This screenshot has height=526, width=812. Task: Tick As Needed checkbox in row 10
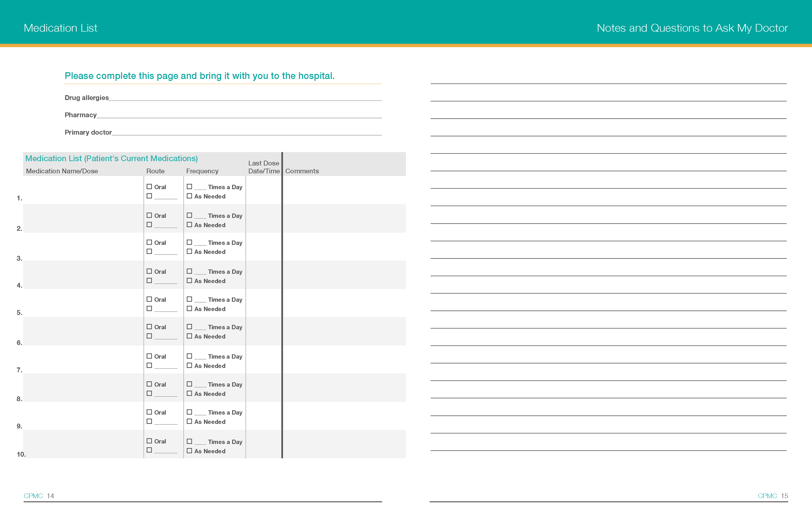pos(189,451)
